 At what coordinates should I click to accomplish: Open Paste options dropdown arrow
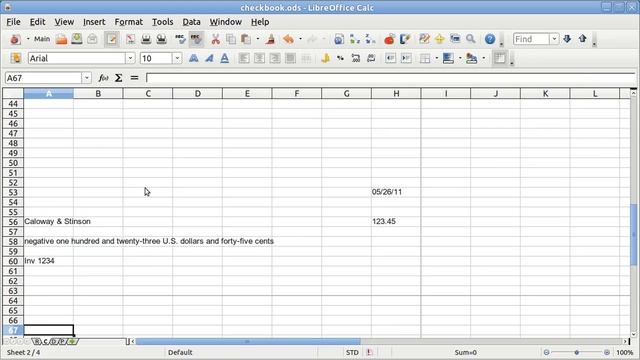[x=258, y=39]
